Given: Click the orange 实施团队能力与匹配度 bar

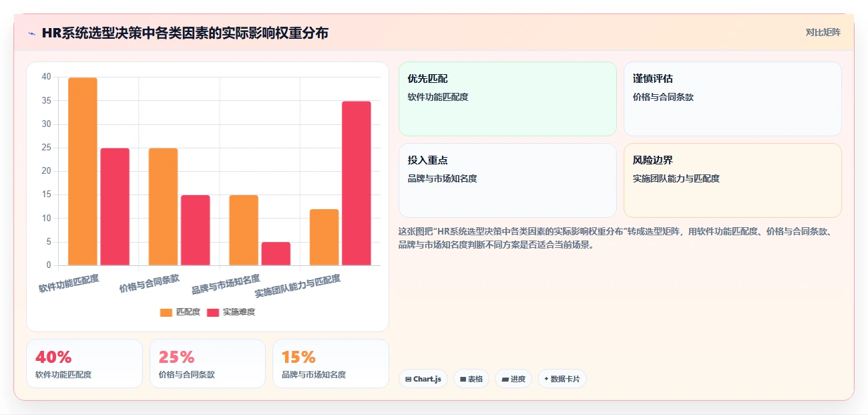Looking at the screenshot, I should [324, 237].
